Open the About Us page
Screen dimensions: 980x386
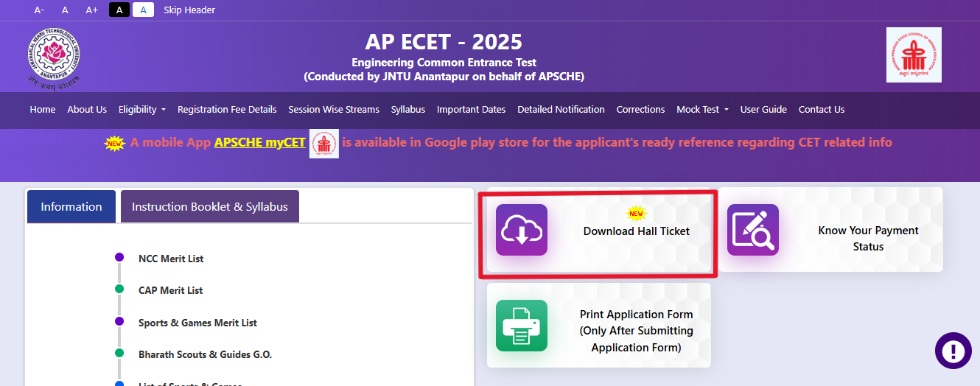[87, 109]
